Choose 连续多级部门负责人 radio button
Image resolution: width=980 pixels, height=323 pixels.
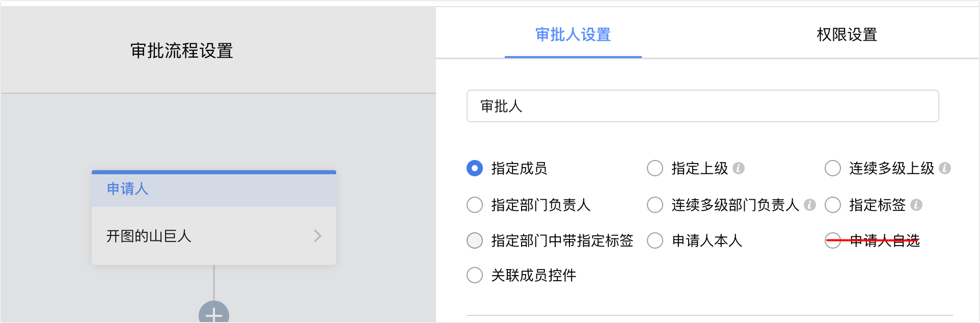click(x=655, y=205)
